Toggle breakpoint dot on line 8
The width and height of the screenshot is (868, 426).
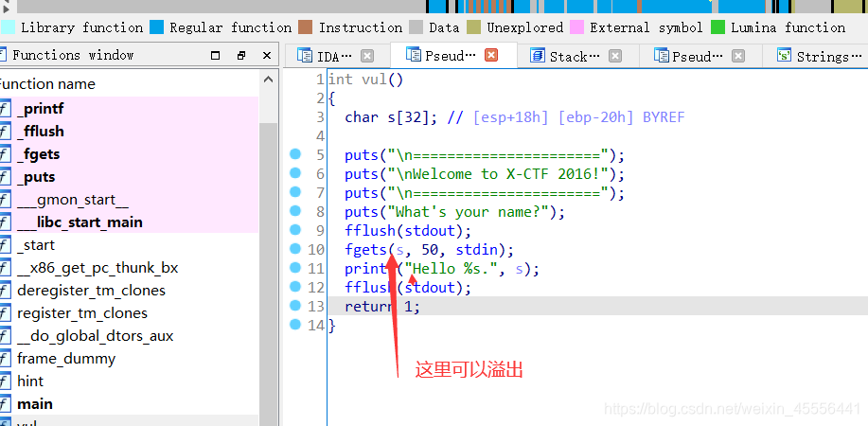pos(295,210)
